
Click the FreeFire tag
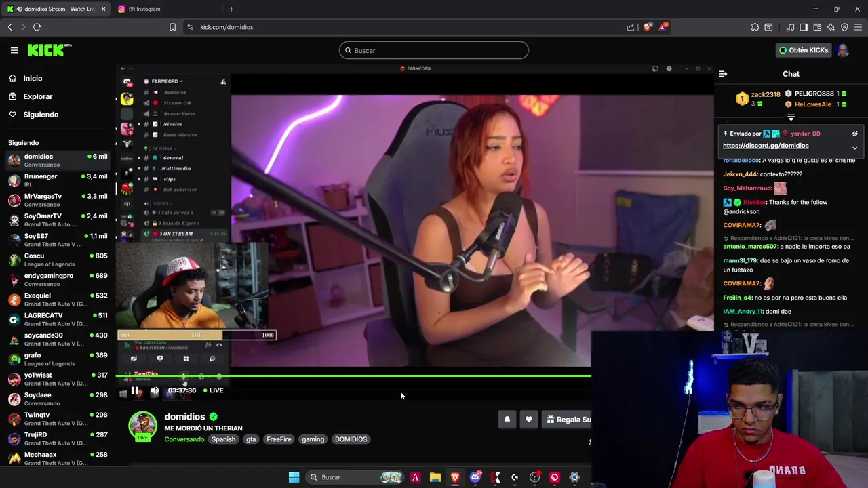click(279, 439)
